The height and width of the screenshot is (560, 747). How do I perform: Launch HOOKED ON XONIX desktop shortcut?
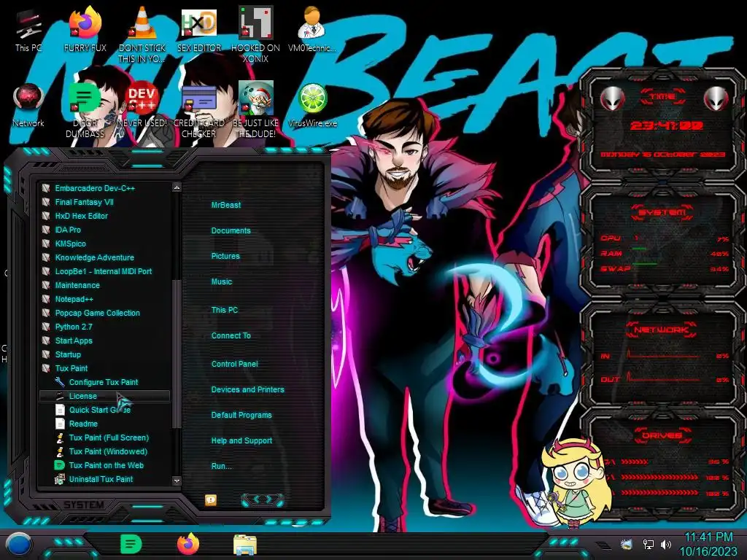click(x=255, y=34)
